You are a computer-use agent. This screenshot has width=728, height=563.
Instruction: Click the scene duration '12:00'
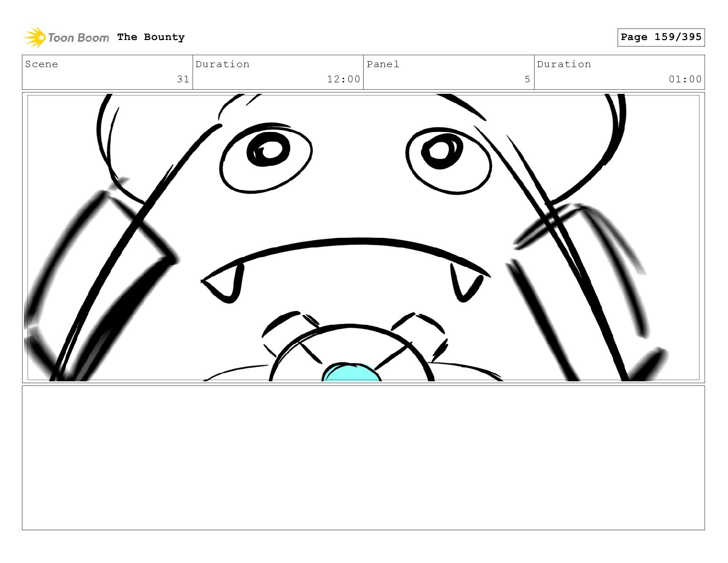point(343,79)
